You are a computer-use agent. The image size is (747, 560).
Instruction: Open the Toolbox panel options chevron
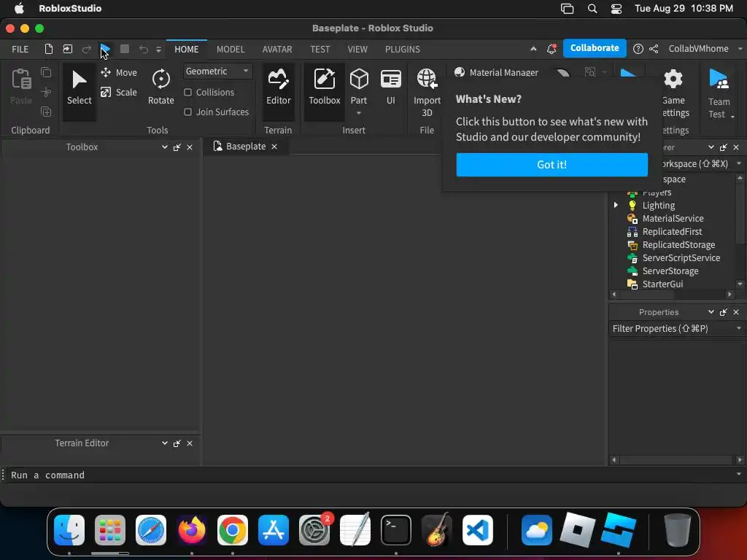[165, 147]
